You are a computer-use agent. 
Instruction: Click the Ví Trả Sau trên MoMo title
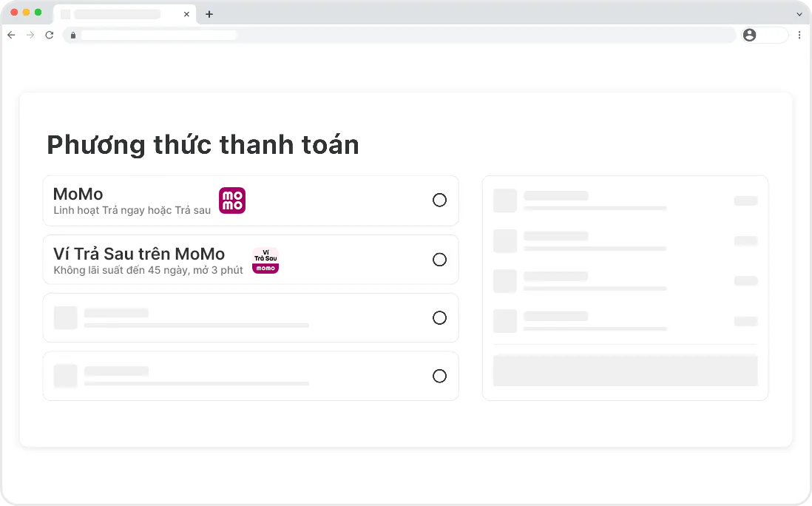click(139, 254)
